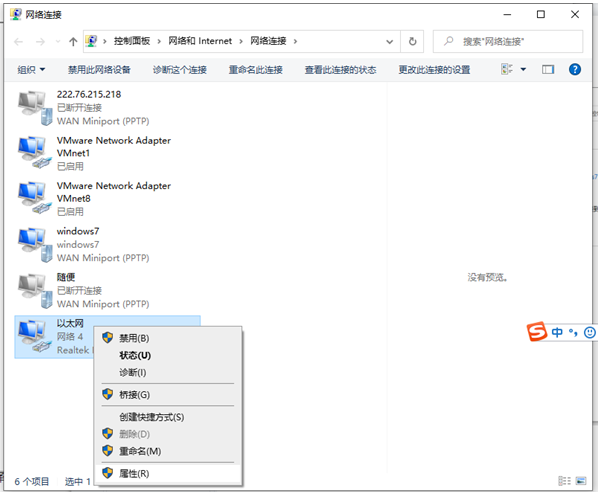Viewport: 600px width, 492px height.
Task: Expand the address bar history dropdown
Action: (x=389, y=41)
